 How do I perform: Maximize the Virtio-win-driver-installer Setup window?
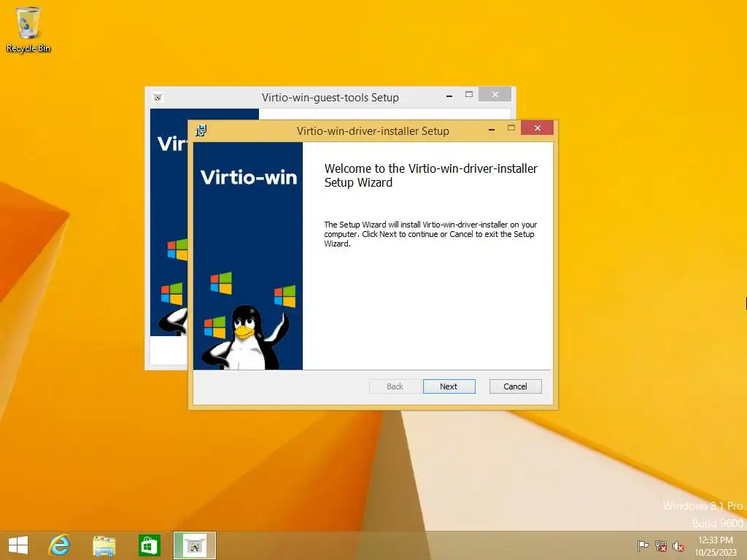click(x=511, y=128)
